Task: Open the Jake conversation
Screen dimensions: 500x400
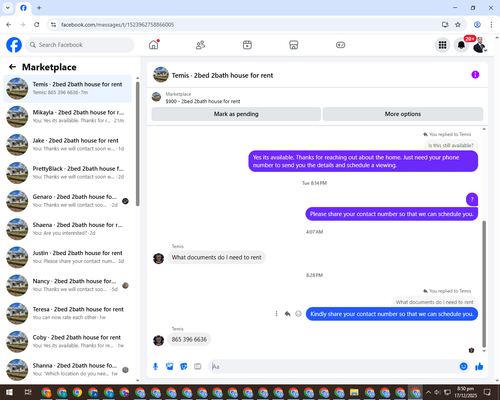Action: pos(67,145)
